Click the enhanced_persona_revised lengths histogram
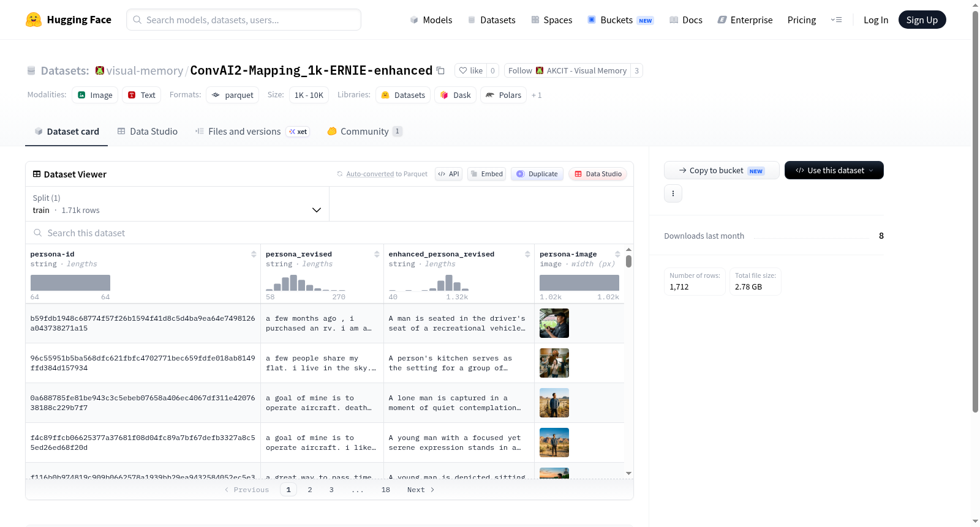This screenshot has width=980, height=527. coord(429,283)
